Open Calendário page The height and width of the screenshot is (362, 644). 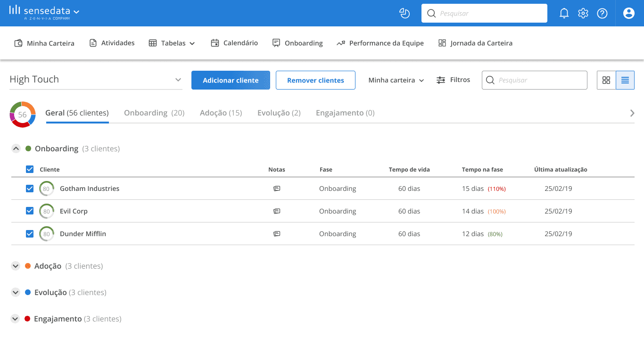pyautogui.click(x=234, y=43)
